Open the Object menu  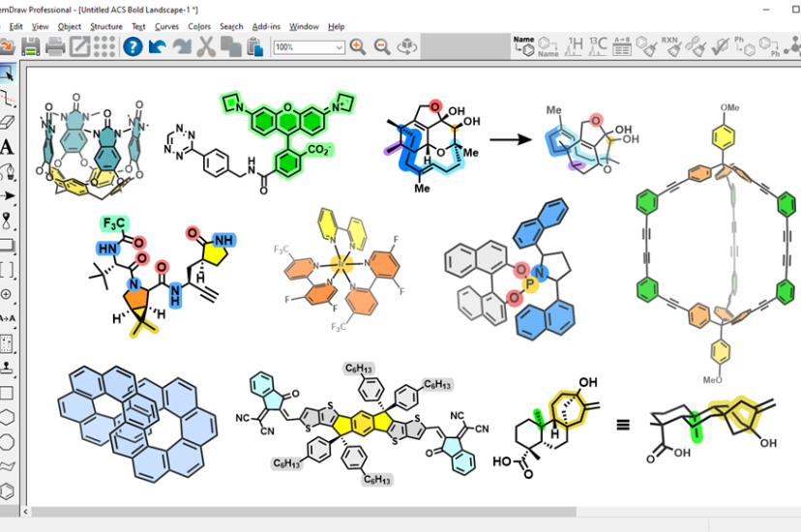tap(70, 26)
